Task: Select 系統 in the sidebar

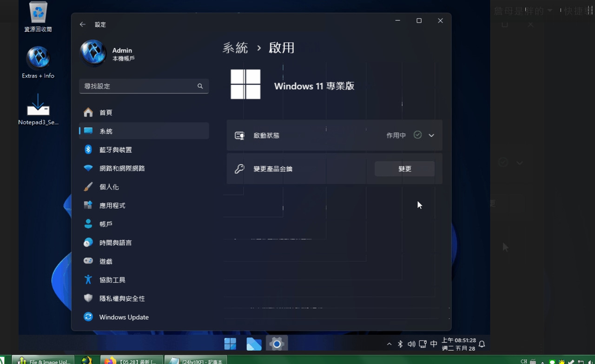Action: click(x=144, y=131)
